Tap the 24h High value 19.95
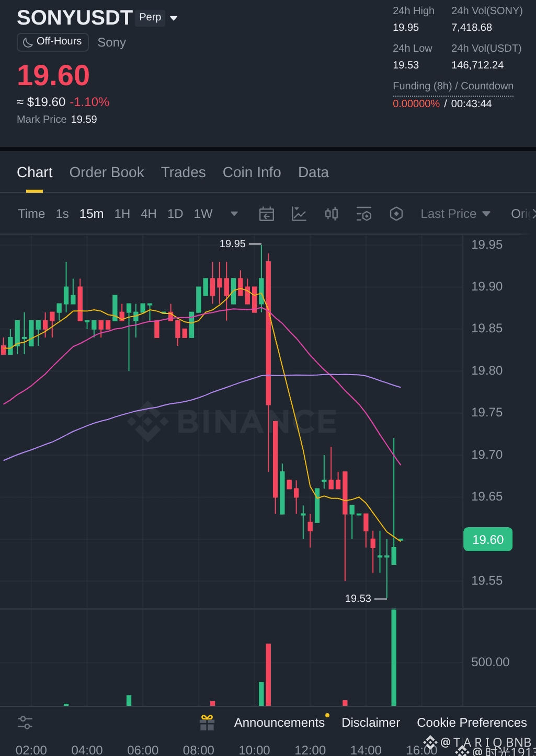This screenshot has height=756, width=536. [x=406, y=28]
